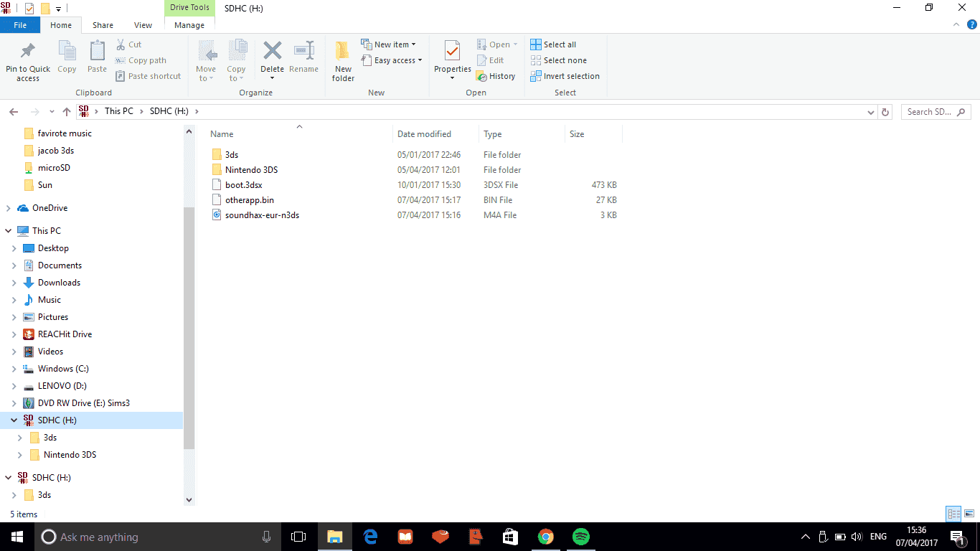
Task: Open Microsoft Edge from taskbar
Action: click(x=370, y=537)
